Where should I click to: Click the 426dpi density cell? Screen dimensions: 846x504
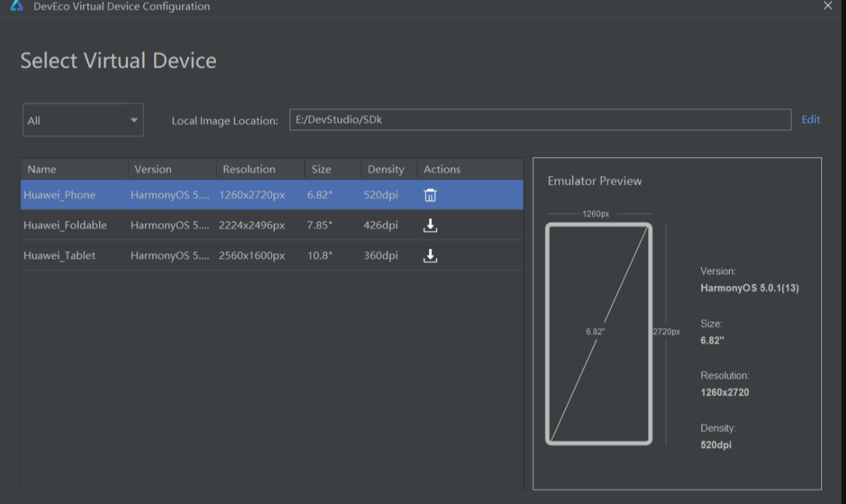[x=380, y=225]
